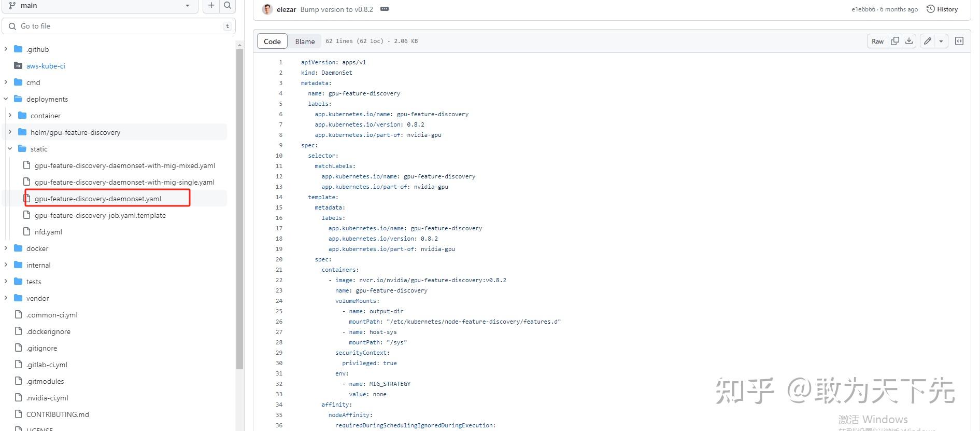
Task: Open the main branch selector dropdown
Action: pos(100,6)
